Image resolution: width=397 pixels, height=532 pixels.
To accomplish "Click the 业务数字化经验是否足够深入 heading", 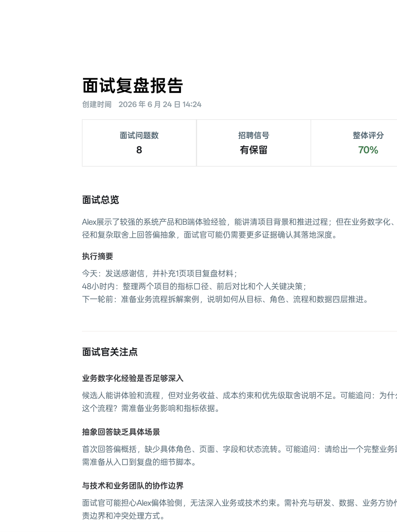I will click(x=133, y=378).
